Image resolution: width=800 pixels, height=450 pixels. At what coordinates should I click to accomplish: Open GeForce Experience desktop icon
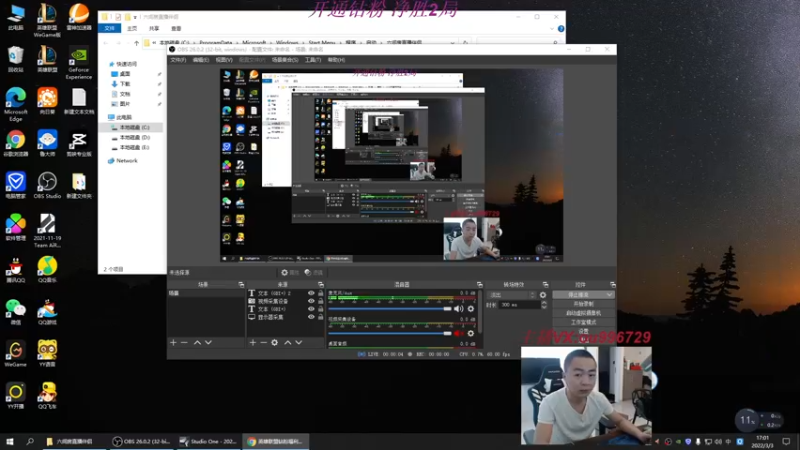(x=79, y=64)
